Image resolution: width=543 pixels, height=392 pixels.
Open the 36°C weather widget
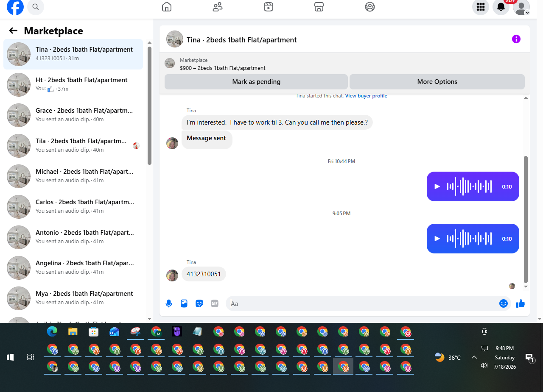click(x=448, y=357)
